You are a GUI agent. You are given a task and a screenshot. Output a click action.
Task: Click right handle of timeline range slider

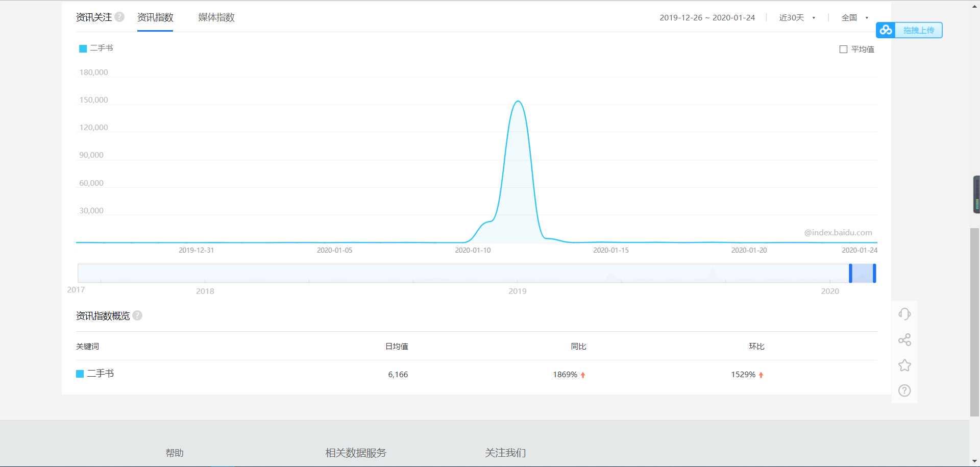coord(874,273)
